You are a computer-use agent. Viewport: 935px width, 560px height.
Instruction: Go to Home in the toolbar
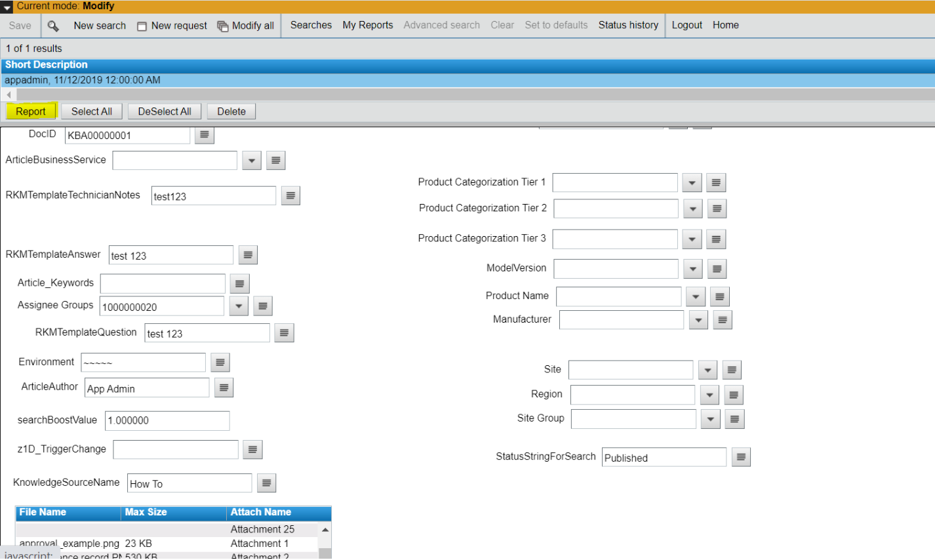pyautogui.click(x=726, y=25)
